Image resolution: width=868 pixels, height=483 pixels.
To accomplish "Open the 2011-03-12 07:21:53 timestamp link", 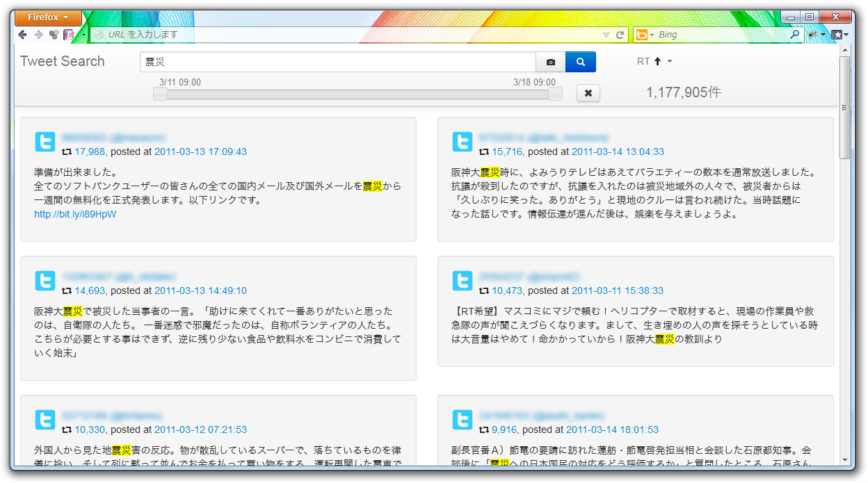I will click(200, 429).
